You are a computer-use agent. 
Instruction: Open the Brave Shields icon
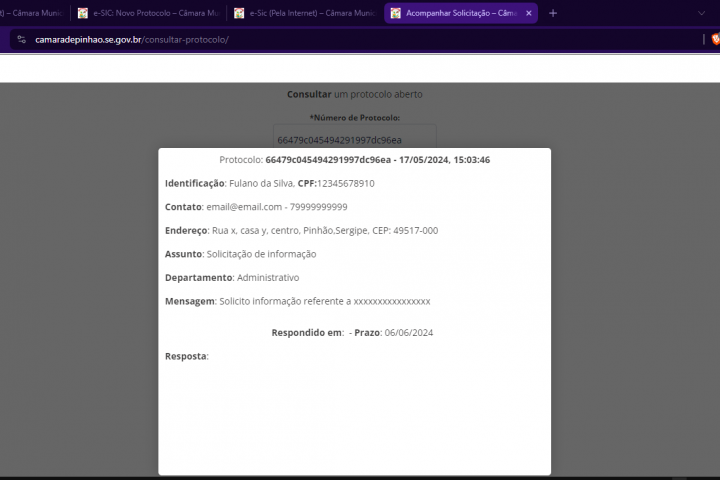715,40
